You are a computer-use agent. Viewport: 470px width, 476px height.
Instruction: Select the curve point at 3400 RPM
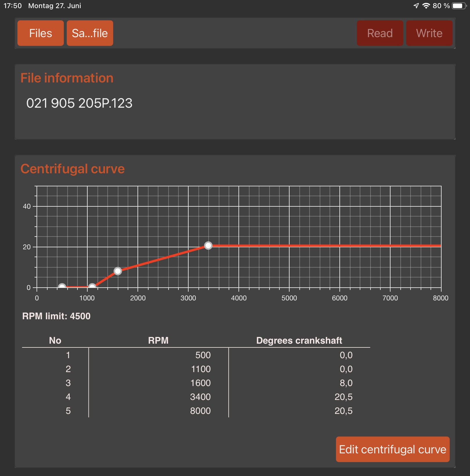[x=208, y=246]
